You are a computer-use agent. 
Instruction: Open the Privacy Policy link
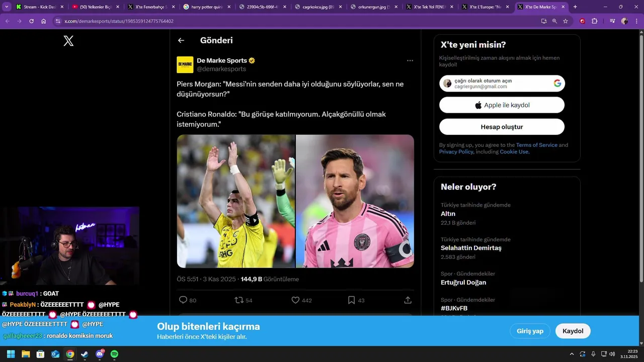click(x=456, y=152)
